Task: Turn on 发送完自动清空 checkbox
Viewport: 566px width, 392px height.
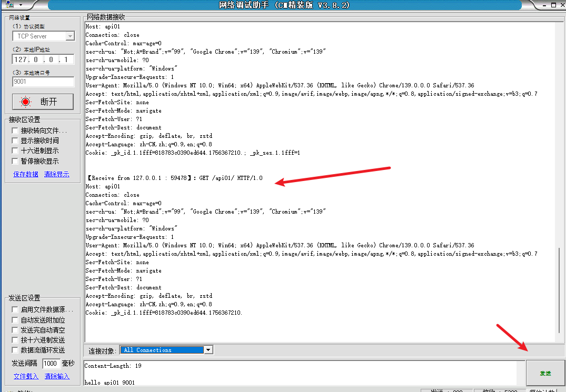Action: pos(15,330)
